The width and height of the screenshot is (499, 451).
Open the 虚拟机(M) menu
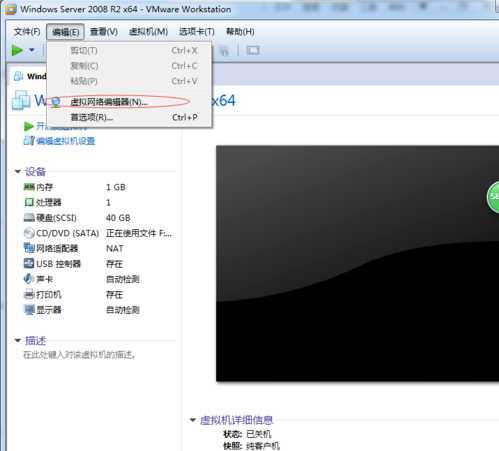(x=148, y=32)
